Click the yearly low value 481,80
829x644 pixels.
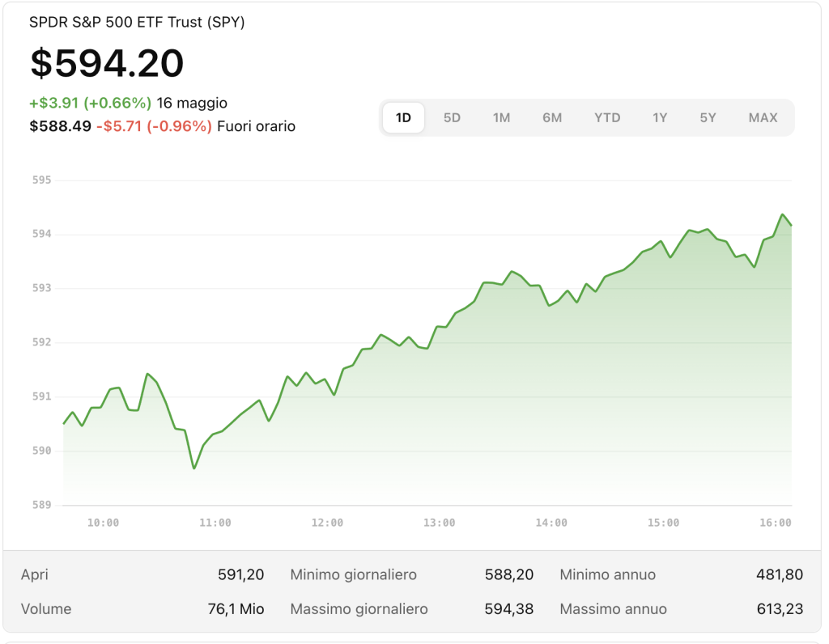pyautogui.click(x=780, y=574)
